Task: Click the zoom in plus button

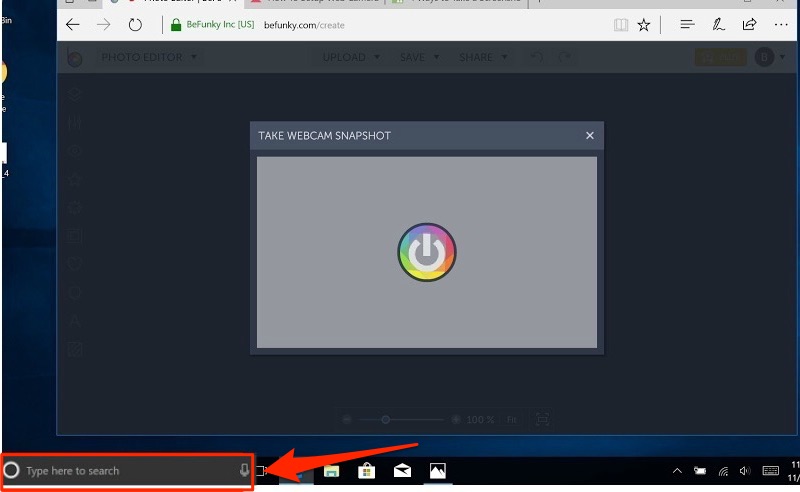Action: point(456,420)
